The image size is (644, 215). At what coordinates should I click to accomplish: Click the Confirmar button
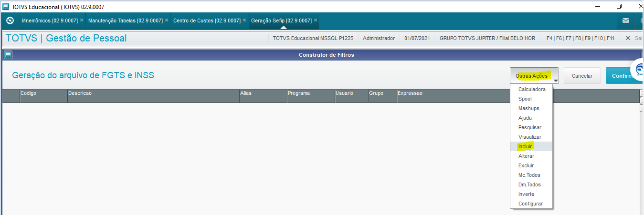pyautogui.click(x=624, y=76)
